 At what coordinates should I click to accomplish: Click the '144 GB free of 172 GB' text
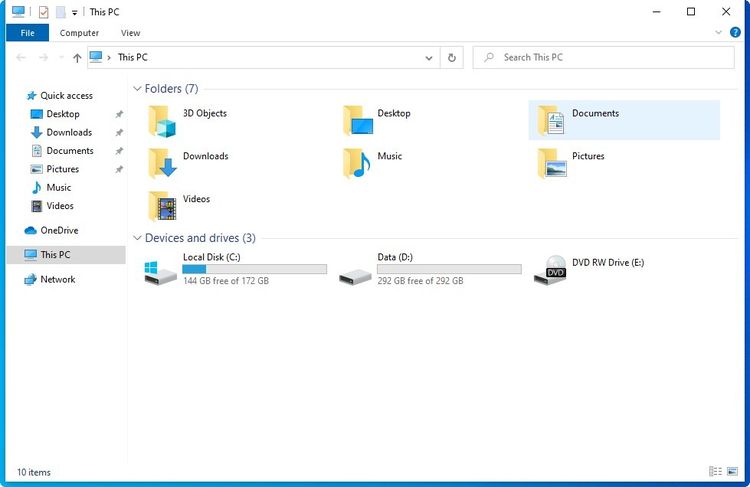click(226, 281)
